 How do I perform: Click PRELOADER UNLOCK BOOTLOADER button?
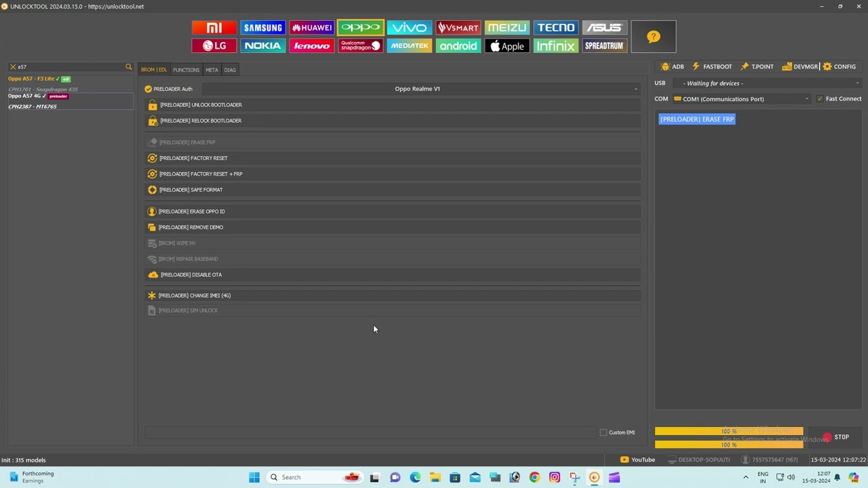click(x=201, y=105)
